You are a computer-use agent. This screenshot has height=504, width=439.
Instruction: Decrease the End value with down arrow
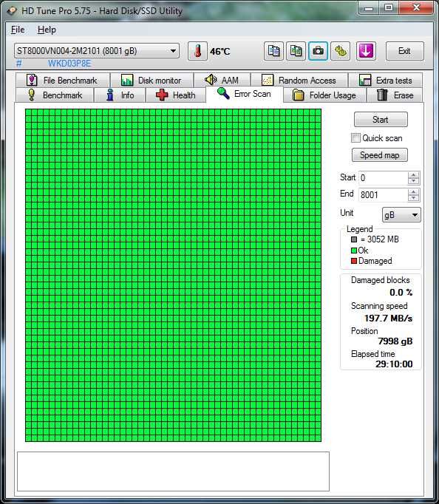(413, 198)
